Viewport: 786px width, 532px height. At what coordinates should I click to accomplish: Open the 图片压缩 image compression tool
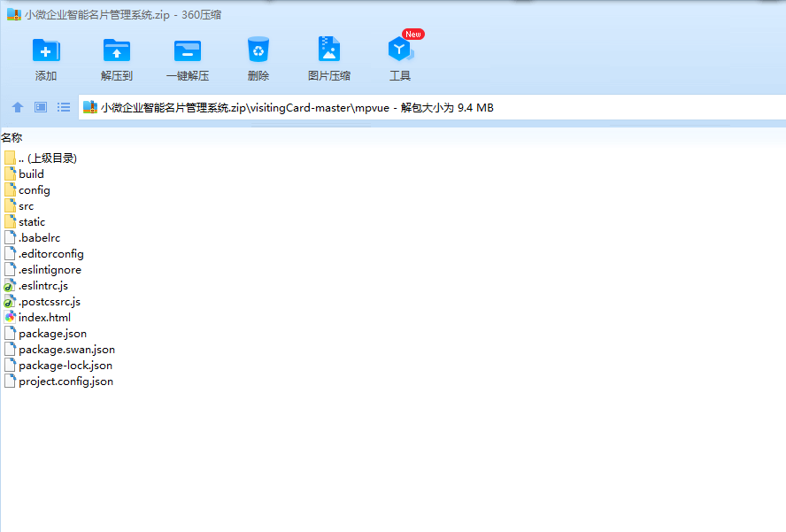329,50
